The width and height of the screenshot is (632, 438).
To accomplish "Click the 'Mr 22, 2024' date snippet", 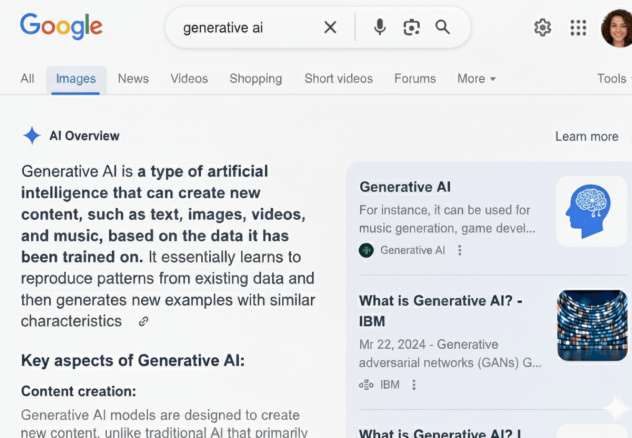I will (392, 345).
